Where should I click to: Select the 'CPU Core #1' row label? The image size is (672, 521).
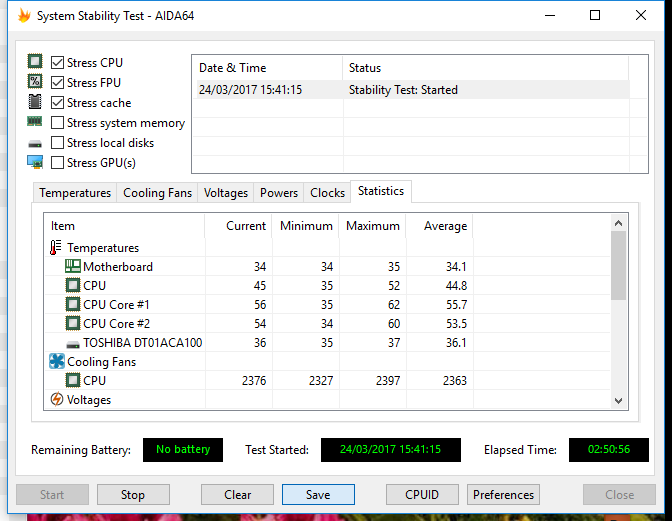[116, 305]
